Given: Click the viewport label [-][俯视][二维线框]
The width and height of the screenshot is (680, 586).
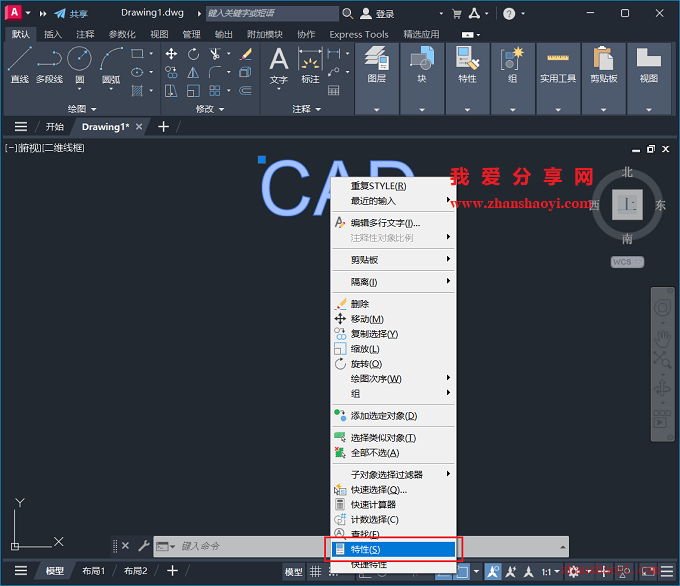Looking at the screenshot, I should tap(45, 148).
